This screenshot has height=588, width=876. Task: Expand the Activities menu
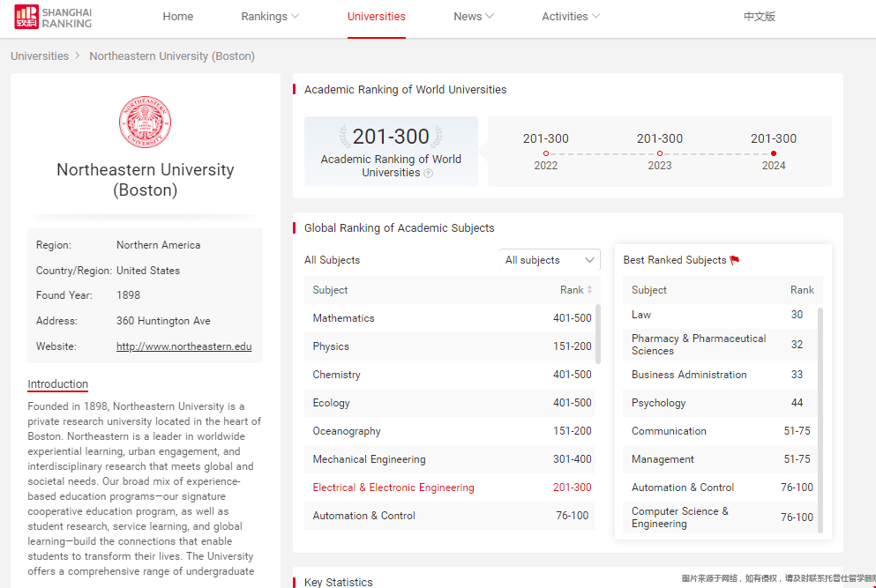coord(571,17)
